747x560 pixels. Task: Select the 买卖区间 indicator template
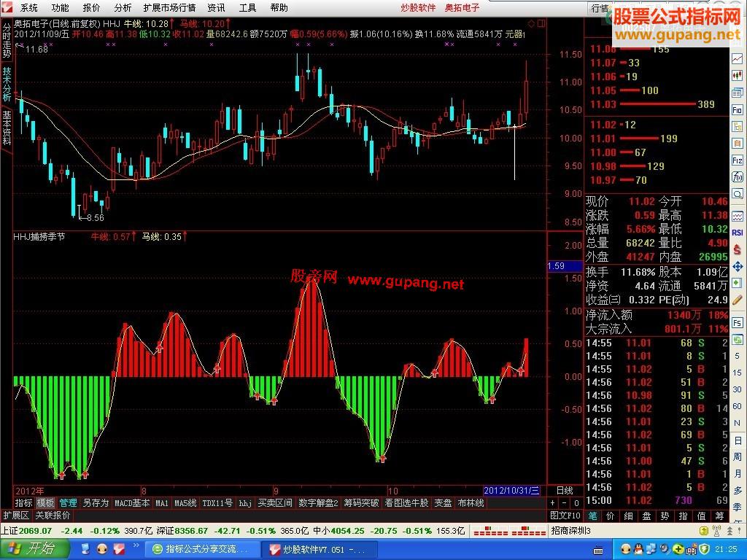(x=275, y=503)
